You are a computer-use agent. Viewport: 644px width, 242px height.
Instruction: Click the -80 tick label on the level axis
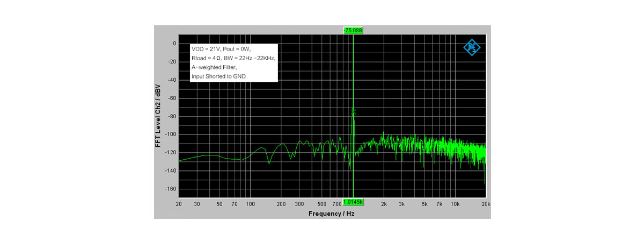[172, 116]
